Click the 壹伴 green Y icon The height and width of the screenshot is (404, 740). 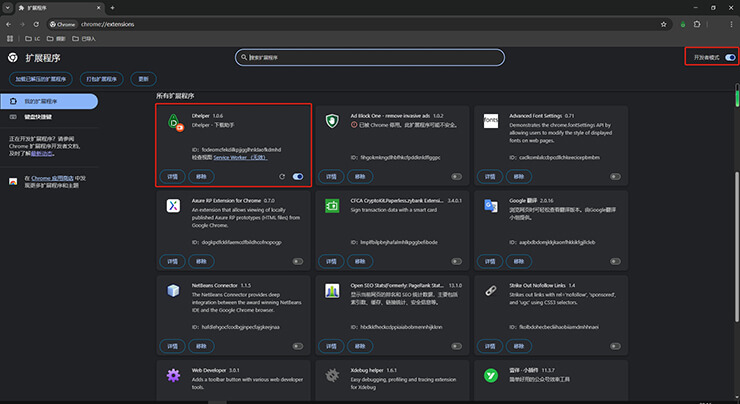coord(491,375)
